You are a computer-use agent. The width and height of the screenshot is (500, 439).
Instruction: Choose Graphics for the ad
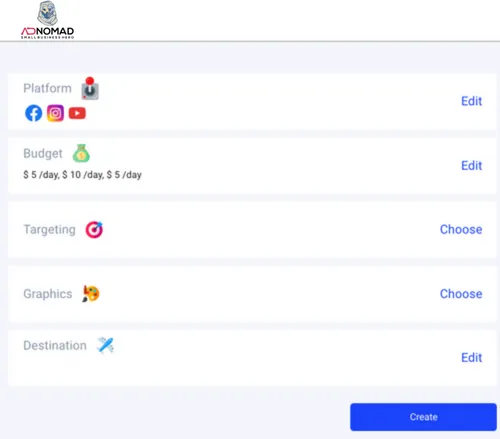pyautogui.click(x=461, y=294)
